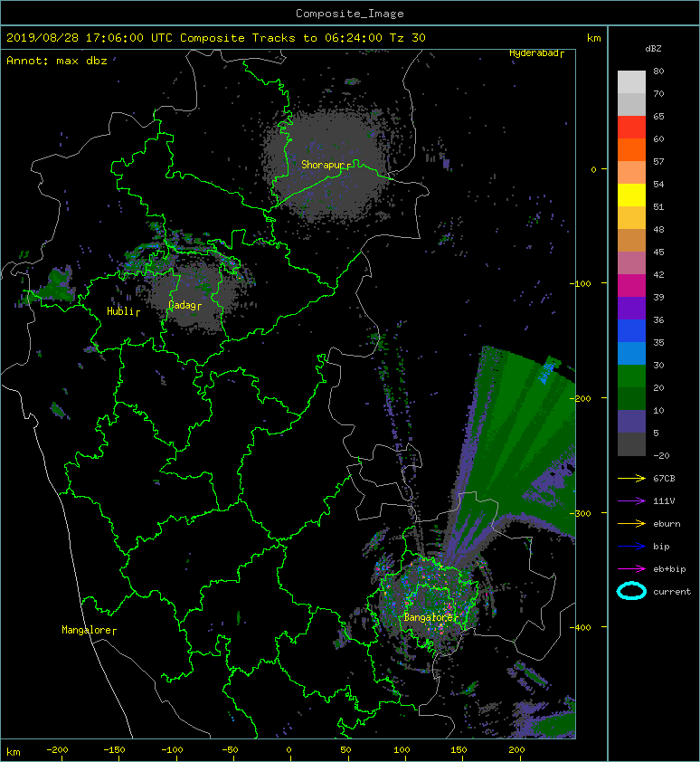The width and height of the screenshot is (700, 762).
Task: Click the Bangalore city label
Action: (429, 617)
